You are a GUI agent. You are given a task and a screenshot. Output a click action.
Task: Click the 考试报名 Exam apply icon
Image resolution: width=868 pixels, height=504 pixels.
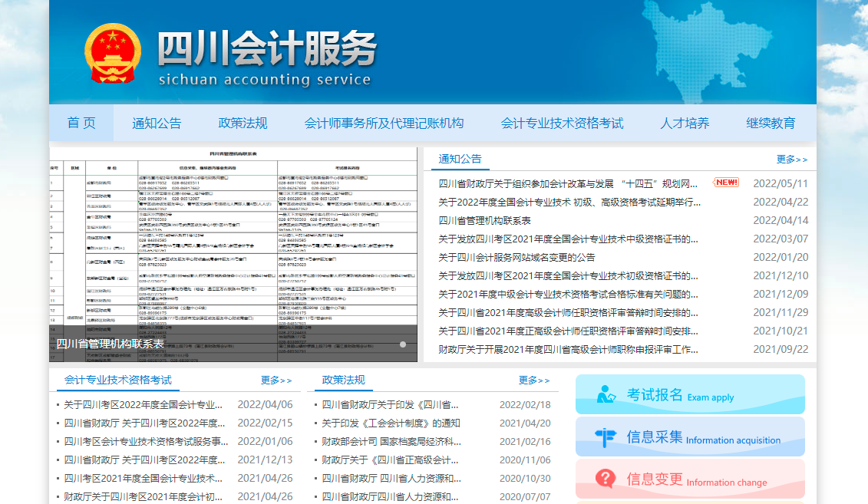point(606,394)
